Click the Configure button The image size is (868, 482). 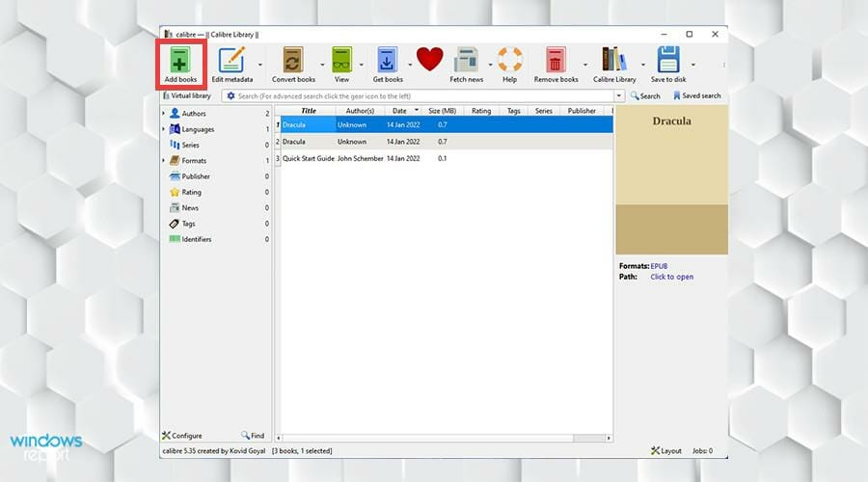tap(182, 436)
